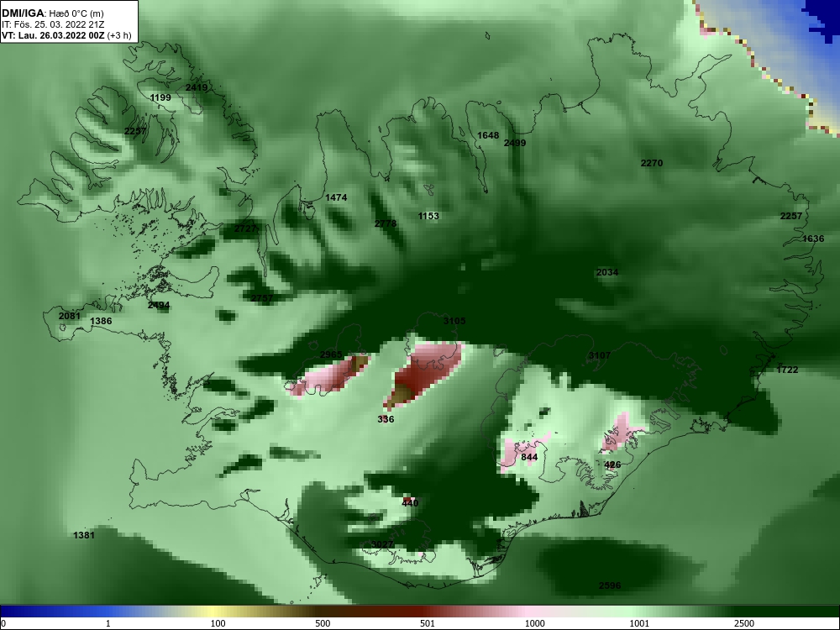
Task: Click the legend label 1001
Action: tap(639, 623)
